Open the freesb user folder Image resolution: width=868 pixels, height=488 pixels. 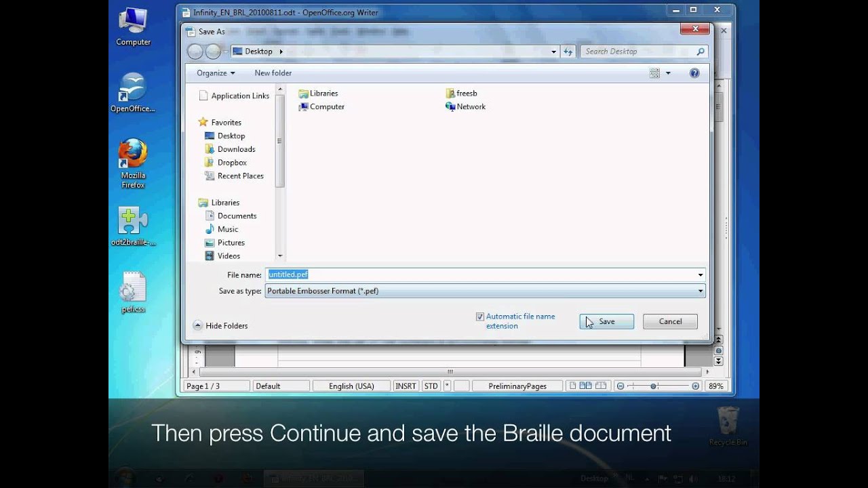[462, 94]
